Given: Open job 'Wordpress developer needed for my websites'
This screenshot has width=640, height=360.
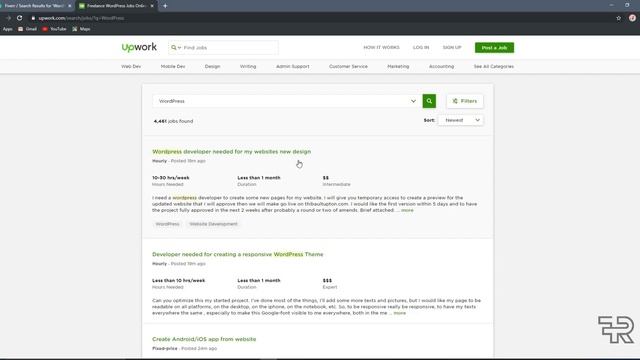Looking at the screenshot, I should 231,151.
